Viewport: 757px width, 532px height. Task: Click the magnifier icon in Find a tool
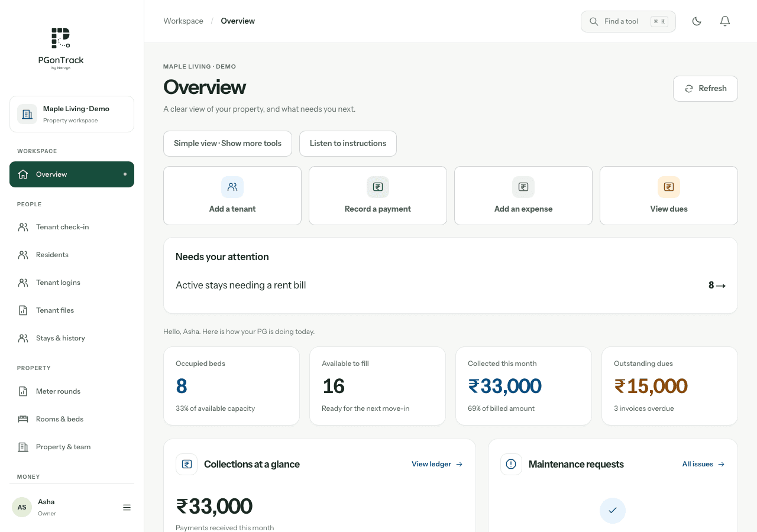click(x=594, y=21)
